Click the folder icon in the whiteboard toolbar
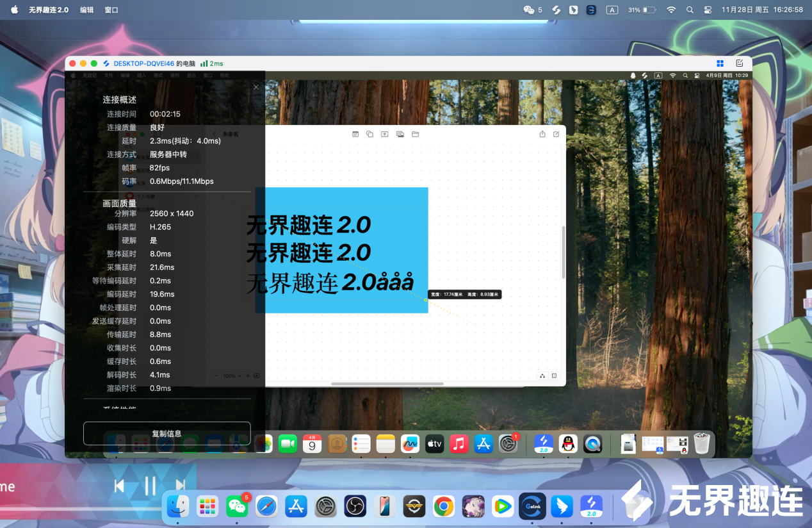 [x=415, y=134]
